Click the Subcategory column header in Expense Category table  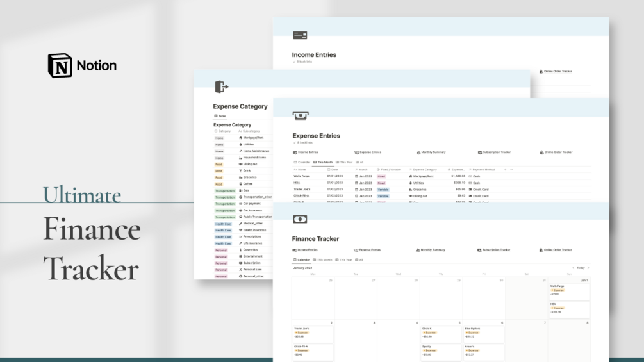(x=249, y=131)
